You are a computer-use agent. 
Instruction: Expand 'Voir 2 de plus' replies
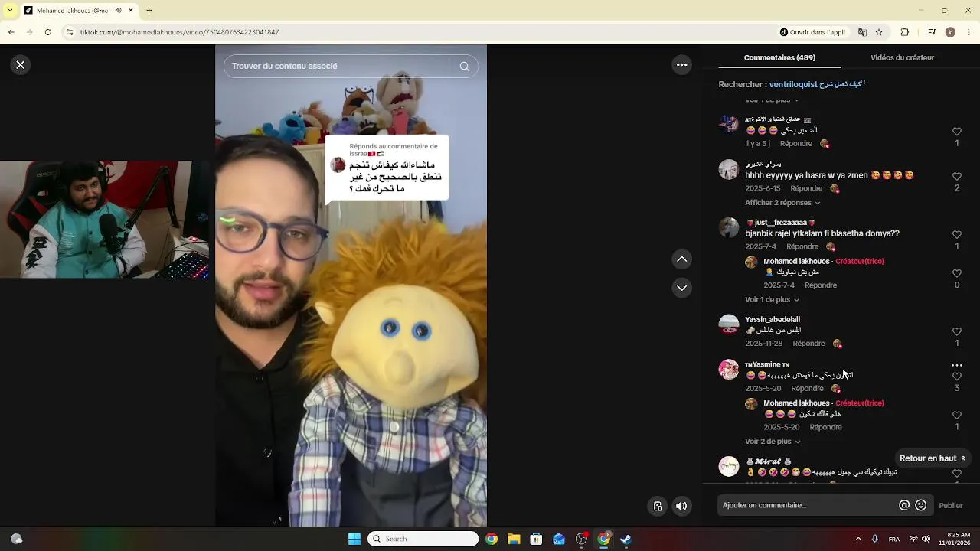(773, 442)
